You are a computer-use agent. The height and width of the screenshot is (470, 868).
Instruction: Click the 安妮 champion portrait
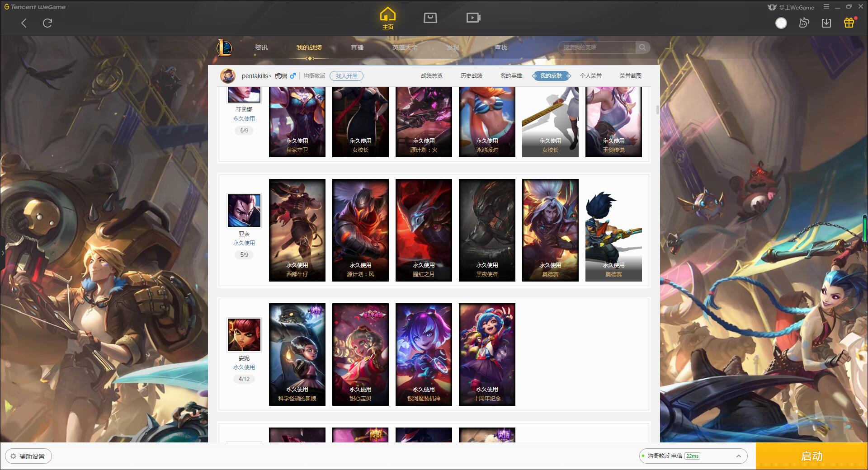coord(244,335)
